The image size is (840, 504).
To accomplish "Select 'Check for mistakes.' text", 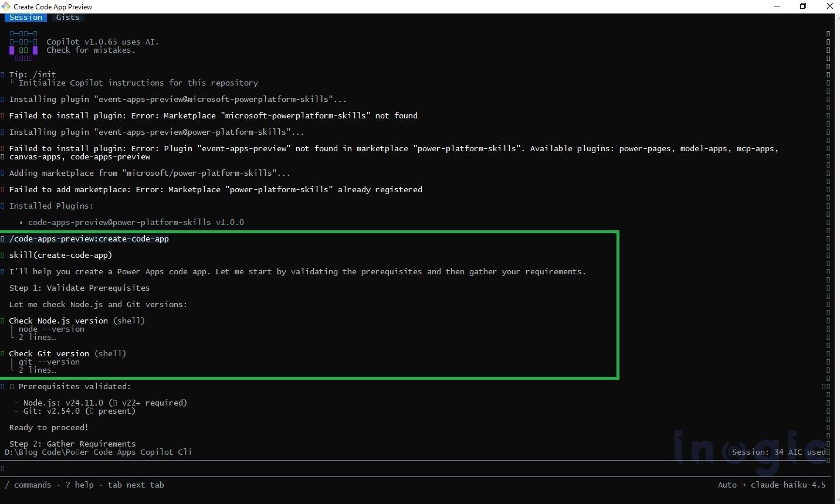I will pyautogui.click(x=91, y=50).
